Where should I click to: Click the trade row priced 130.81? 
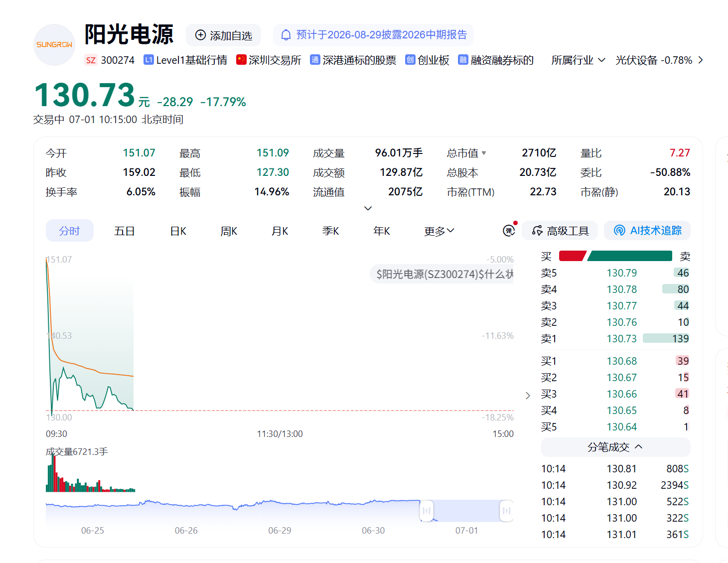click(x=615, y=469)
